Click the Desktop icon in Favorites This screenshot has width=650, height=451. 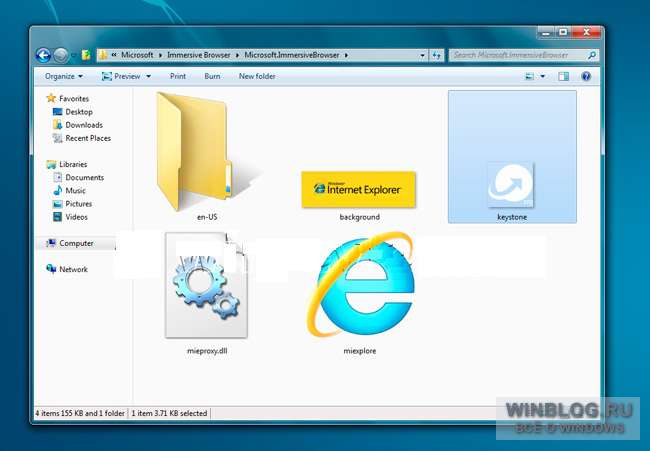click(58, 112)
